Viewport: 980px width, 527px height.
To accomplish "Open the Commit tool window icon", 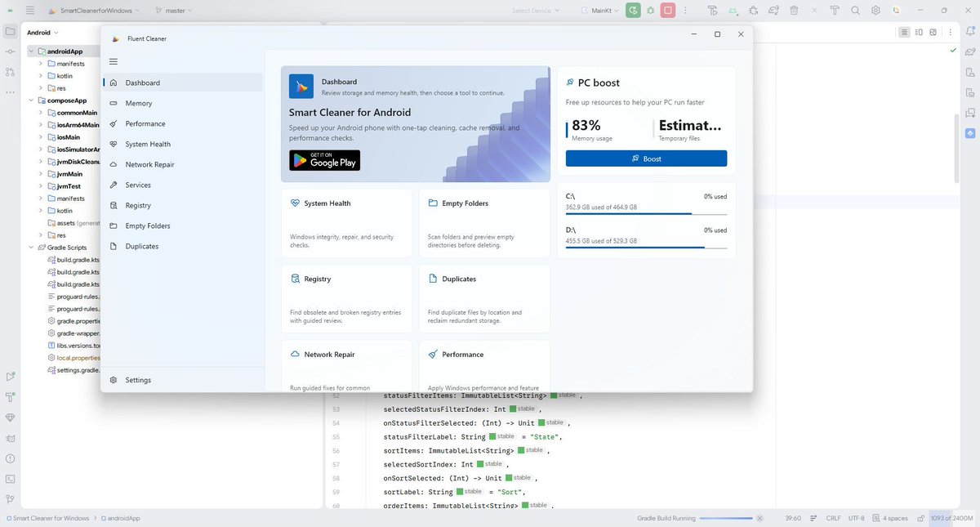I will click(10, 51).
